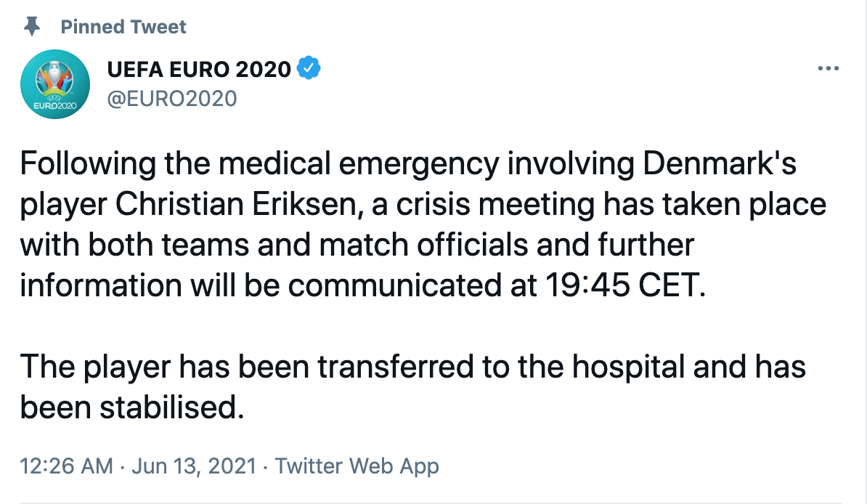This screenshot has width=867, height=504.
Task: Click the pin icon above the tweet
Action: pyautogui.click(x=32, y=27)
